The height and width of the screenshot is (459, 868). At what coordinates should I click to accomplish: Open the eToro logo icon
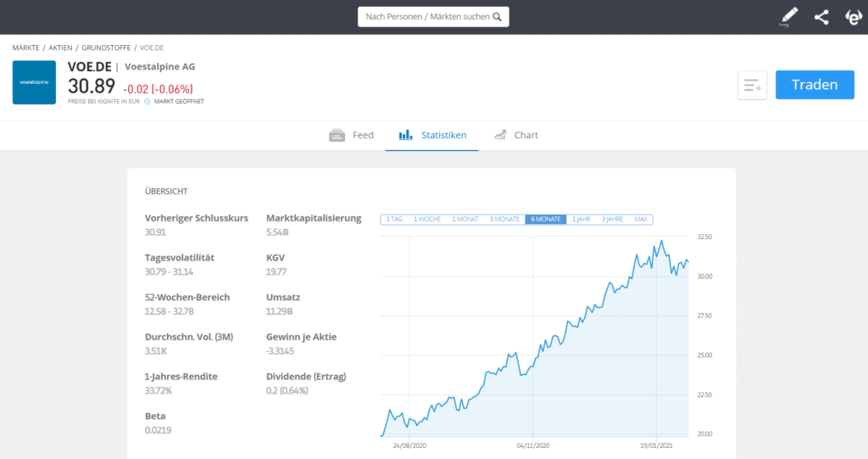click(854, 17)
